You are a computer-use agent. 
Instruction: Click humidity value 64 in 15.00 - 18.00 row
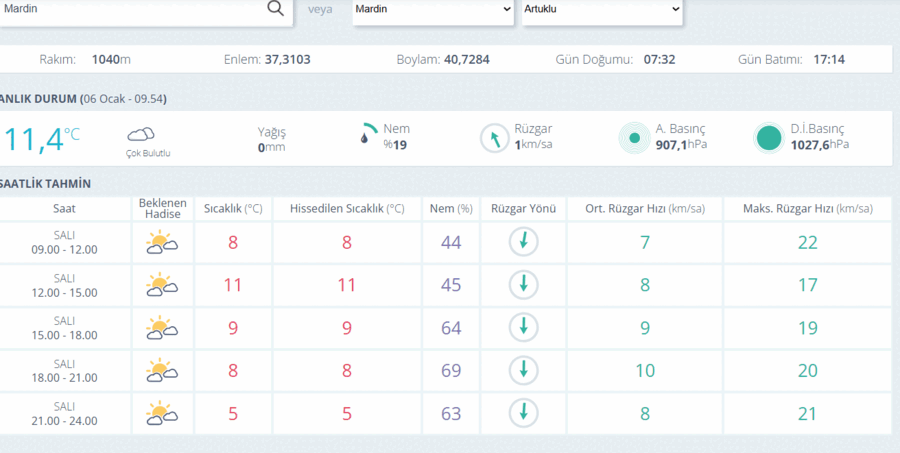[x=451, y=328]
